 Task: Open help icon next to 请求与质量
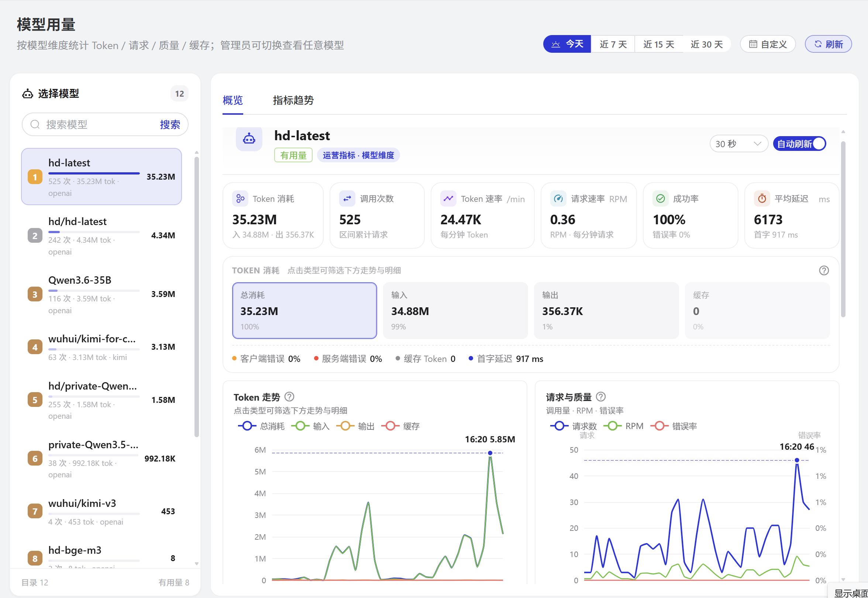[x=601, y=397]
